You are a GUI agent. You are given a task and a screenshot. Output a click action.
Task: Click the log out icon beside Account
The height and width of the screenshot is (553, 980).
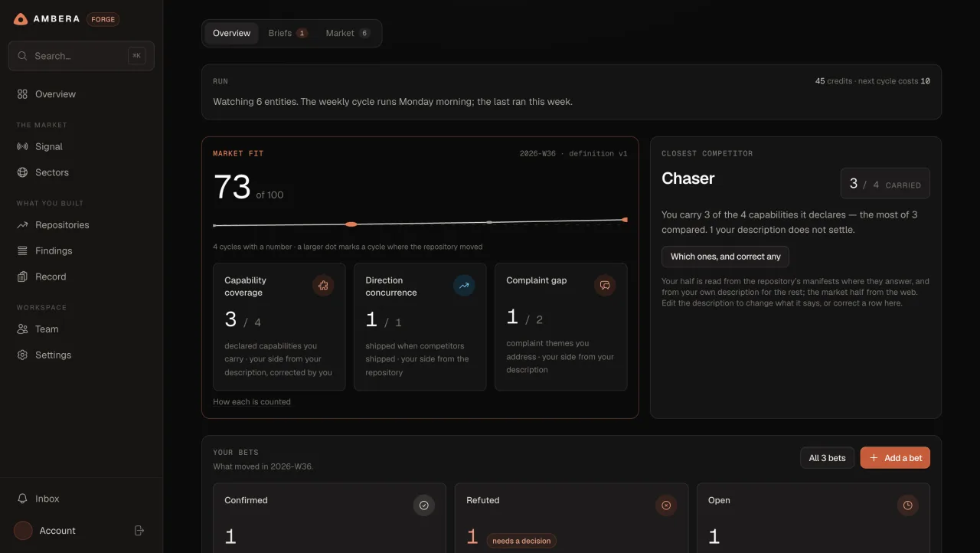139,530
